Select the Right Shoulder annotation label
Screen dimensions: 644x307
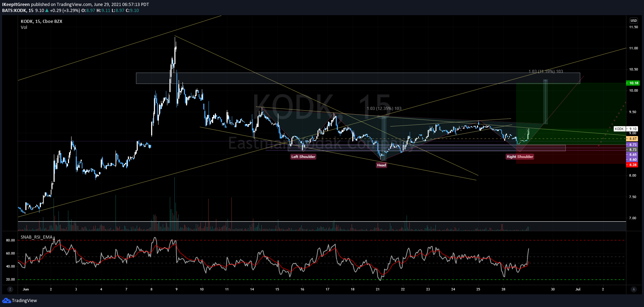tap(520, 156)
